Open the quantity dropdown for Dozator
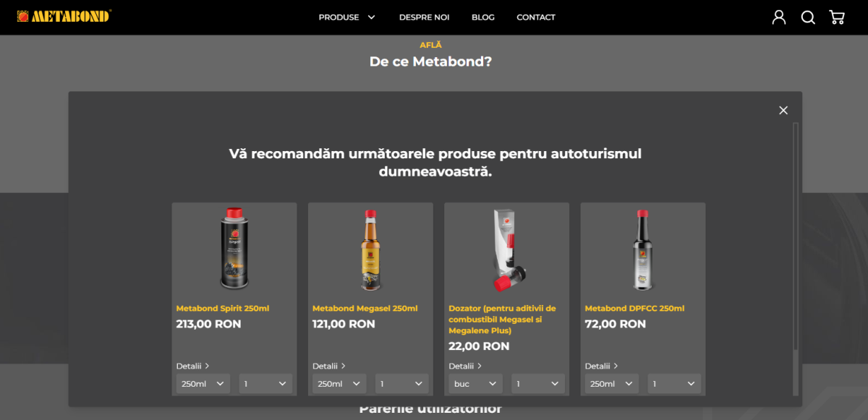 (538, 384)
